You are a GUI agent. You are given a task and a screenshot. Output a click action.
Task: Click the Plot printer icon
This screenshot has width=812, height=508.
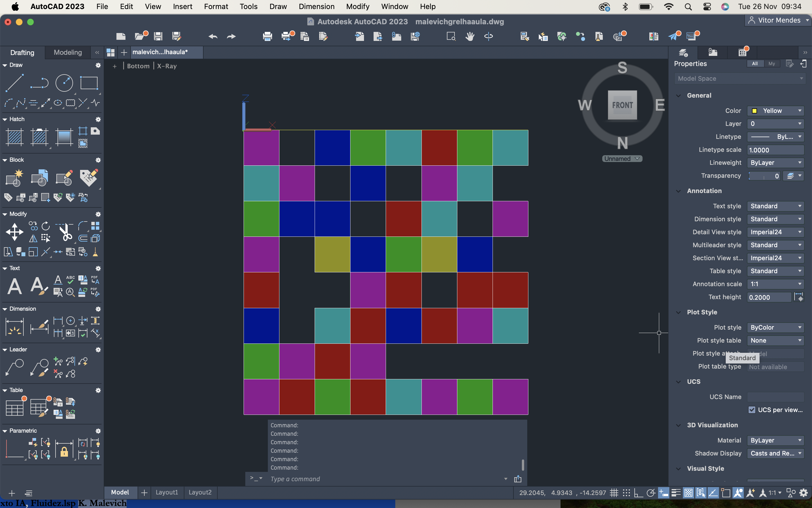click(267, 36)
